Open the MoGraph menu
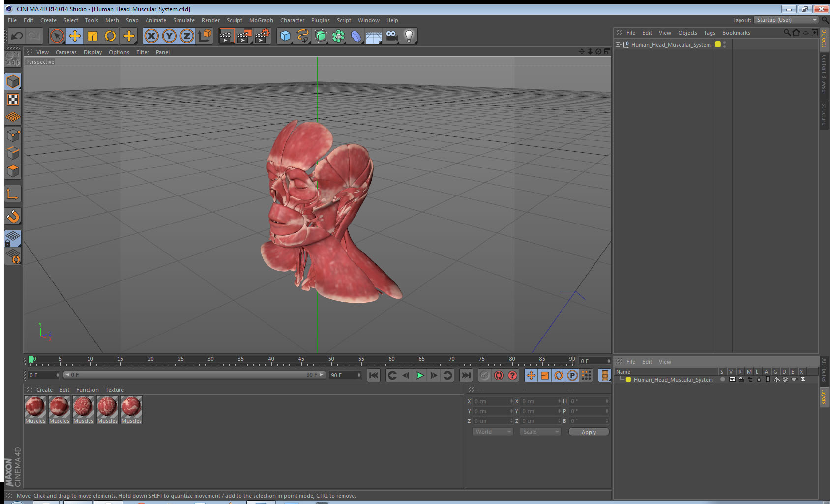This screenshot has height=504, width=830. tap(261, 20)
